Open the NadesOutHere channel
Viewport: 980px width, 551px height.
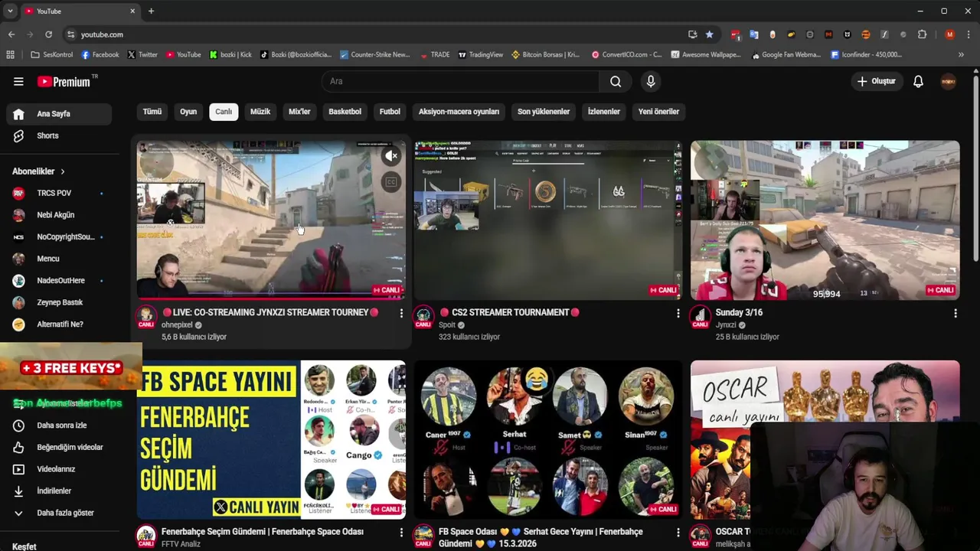59,281
